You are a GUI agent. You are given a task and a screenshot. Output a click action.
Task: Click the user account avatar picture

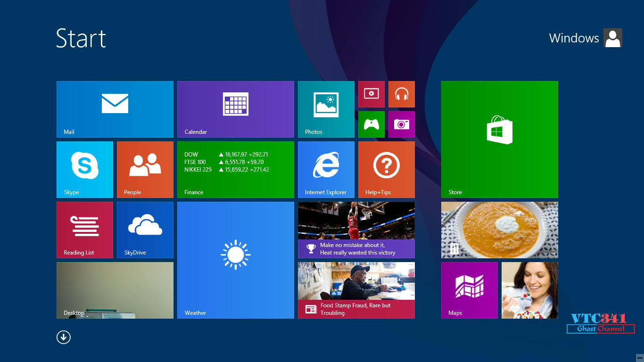613,38
